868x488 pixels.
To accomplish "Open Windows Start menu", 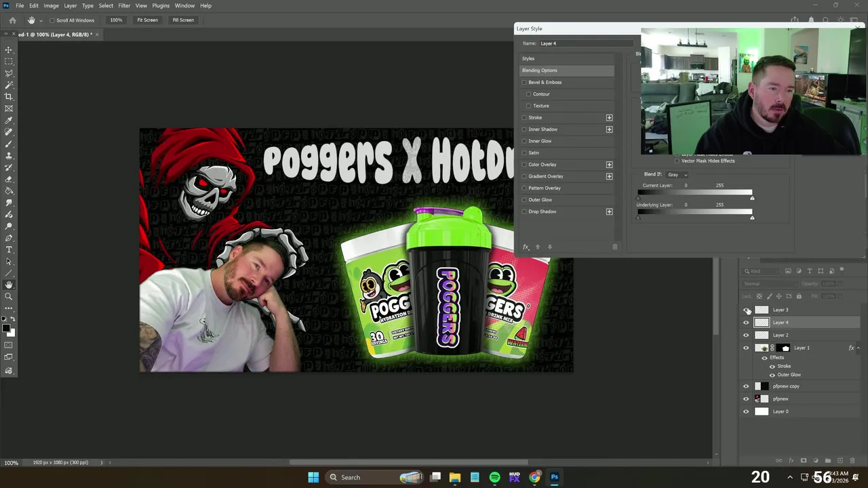I will point(313,477).
